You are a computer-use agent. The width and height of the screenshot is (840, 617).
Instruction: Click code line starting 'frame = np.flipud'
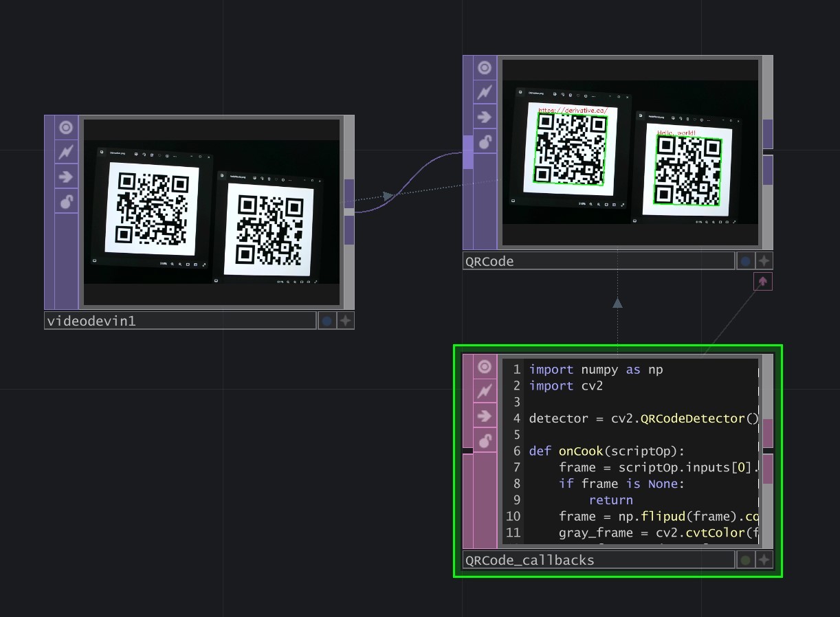[659, 517]
